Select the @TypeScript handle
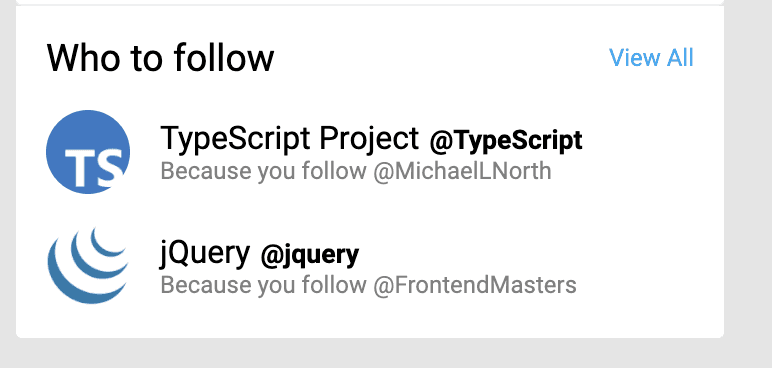The width and height of the screenshot is (772, 368). point(506,140)
